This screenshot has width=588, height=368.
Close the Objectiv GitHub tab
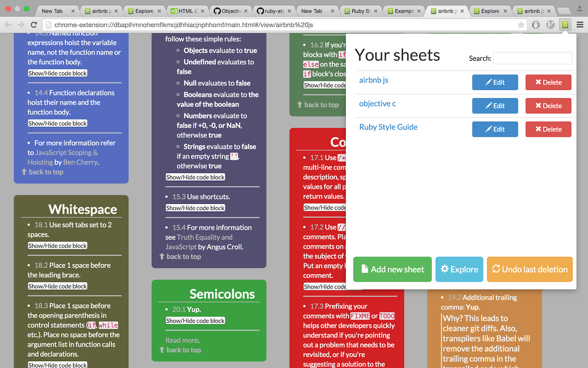246,11
